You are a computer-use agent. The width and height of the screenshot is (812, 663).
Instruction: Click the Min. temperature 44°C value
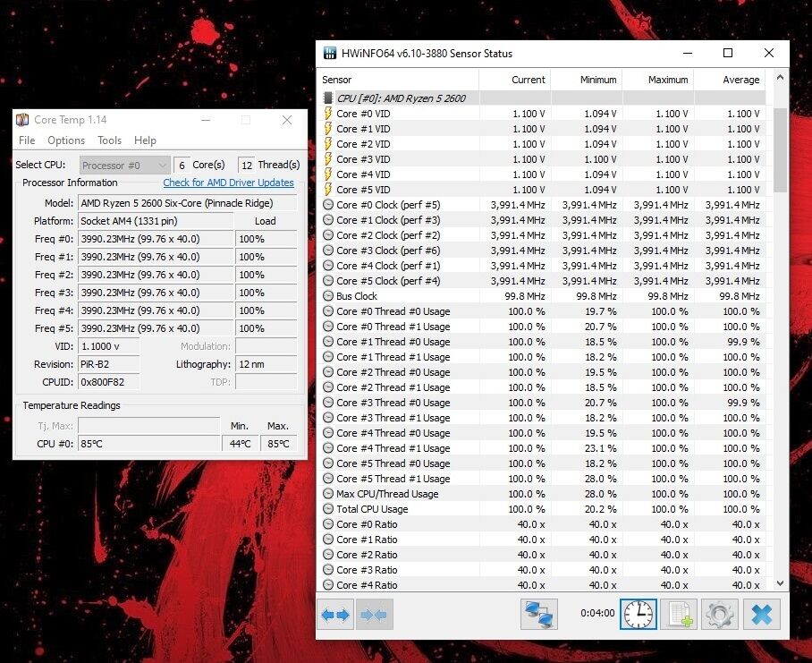click(x=240, y=444)
